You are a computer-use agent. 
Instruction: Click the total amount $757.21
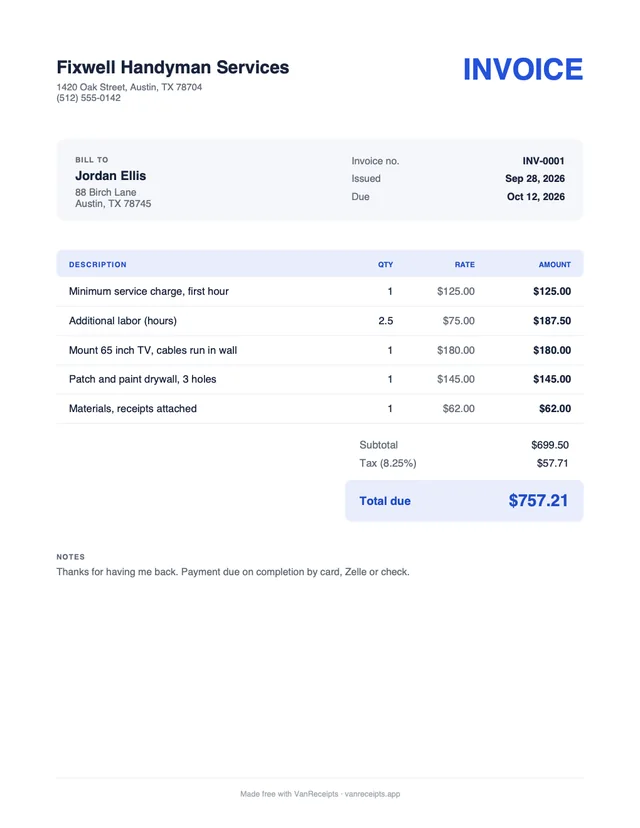coord(539,501)
